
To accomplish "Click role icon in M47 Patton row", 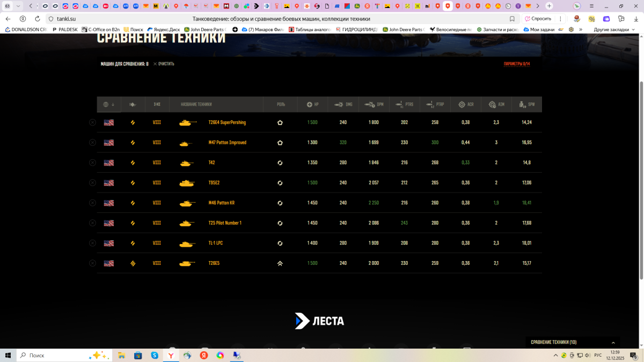I will (280, 143).
